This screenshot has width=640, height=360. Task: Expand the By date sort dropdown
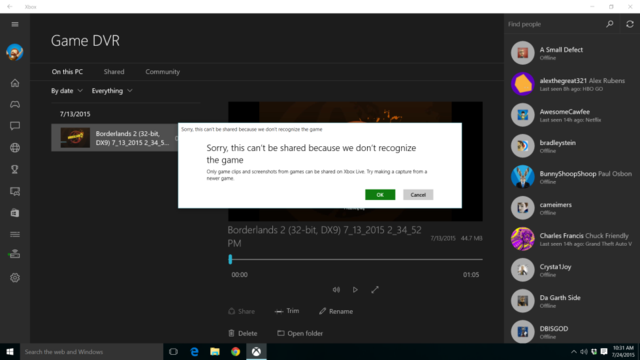(x=67, y=91)
